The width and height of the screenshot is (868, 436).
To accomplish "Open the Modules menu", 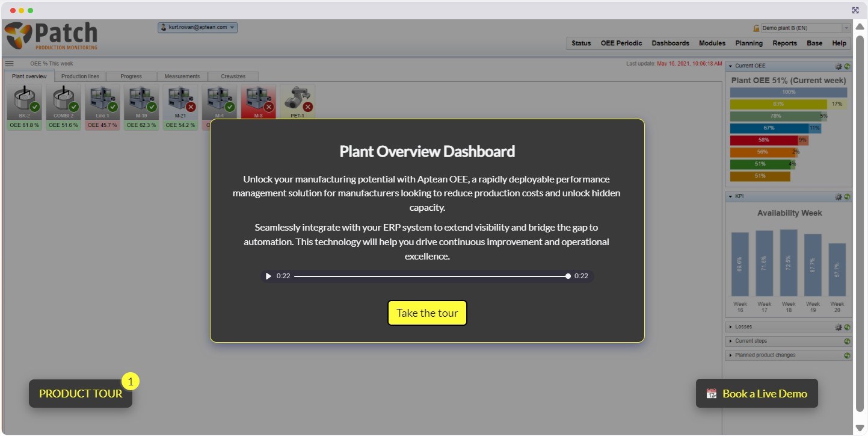I will (712, 43).
